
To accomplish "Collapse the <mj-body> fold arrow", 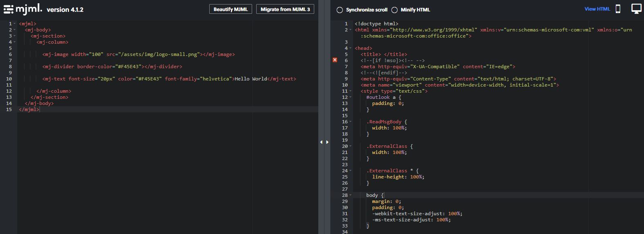I will click(x=15, y=30).
